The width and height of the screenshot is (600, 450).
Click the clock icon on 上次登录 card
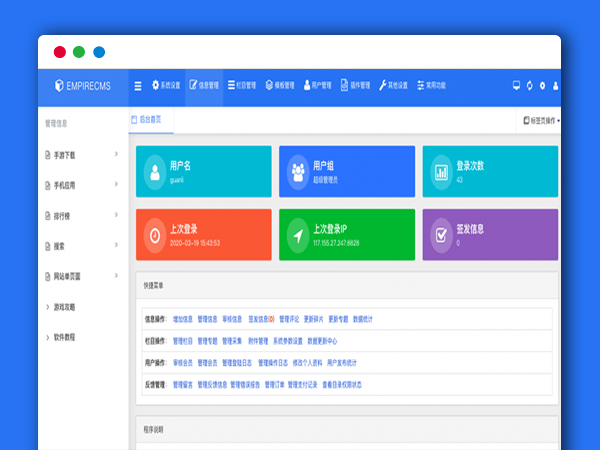pos(155,235)
